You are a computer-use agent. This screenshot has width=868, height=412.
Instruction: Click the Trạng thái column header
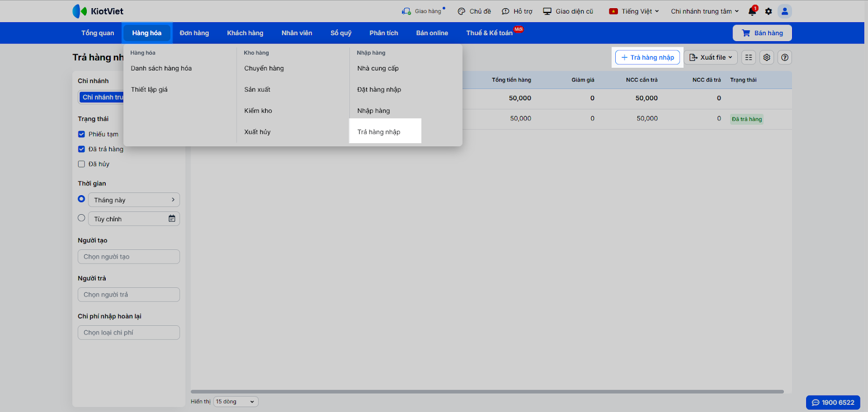point(743,80)
